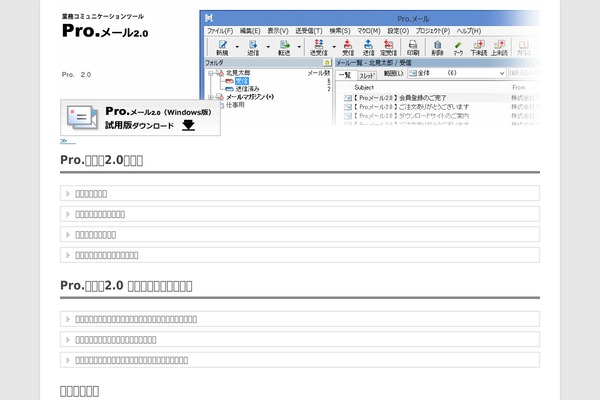Open the ファイル(F) menu
The width and height of the screenshot is (600, 400).
[x=220, y=31]
